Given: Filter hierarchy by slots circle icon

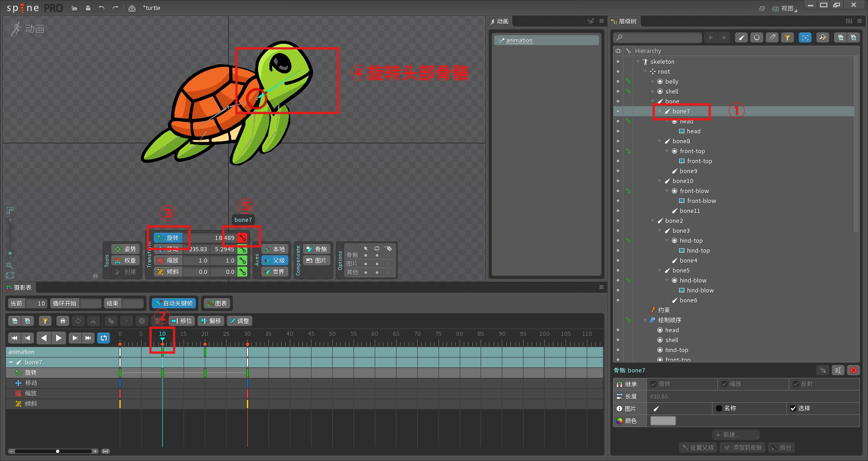Looking at the screenshot, I should tap(757, 38).
